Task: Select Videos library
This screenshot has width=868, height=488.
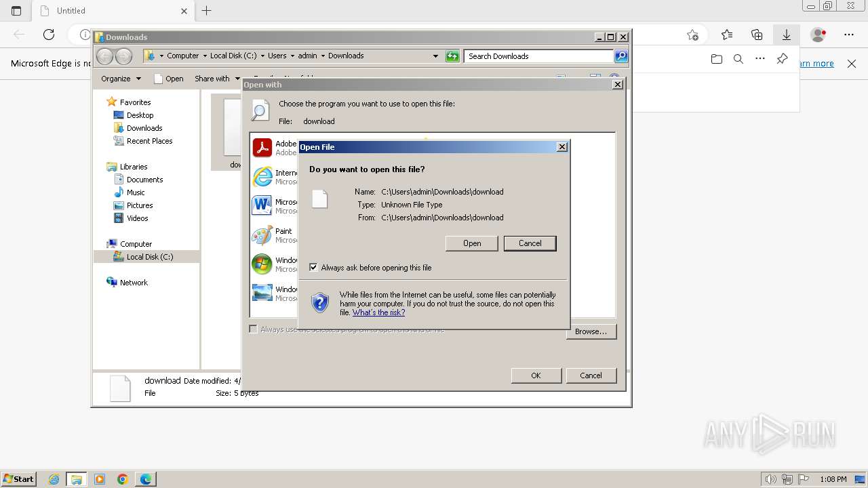Action: pyautogui.click(x=137, y=218)
